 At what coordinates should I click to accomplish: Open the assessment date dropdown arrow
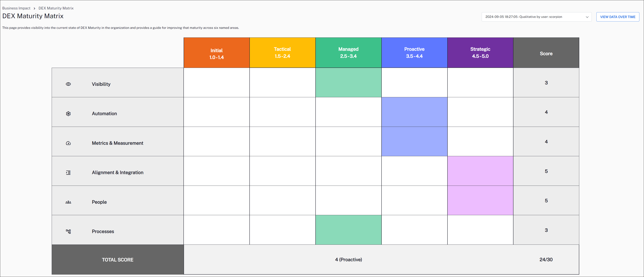click(x=587, y=17)
